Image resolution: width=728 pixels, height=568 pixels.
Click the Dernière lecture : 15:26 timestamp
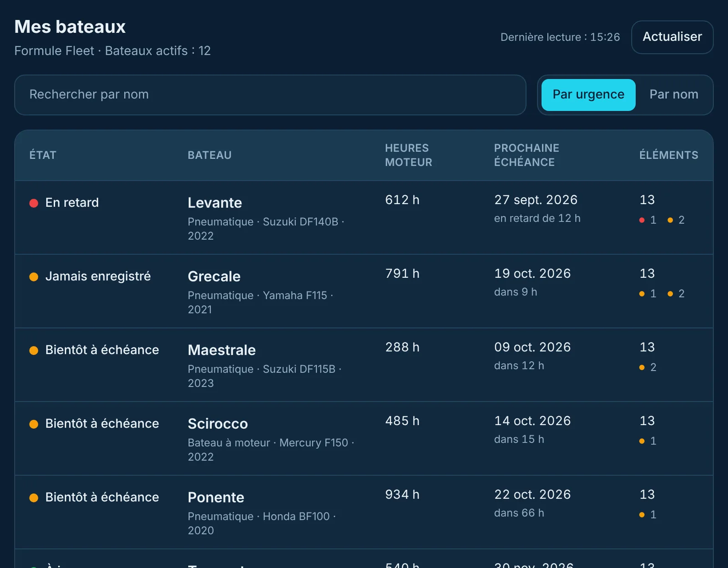[x=560, y=37]
